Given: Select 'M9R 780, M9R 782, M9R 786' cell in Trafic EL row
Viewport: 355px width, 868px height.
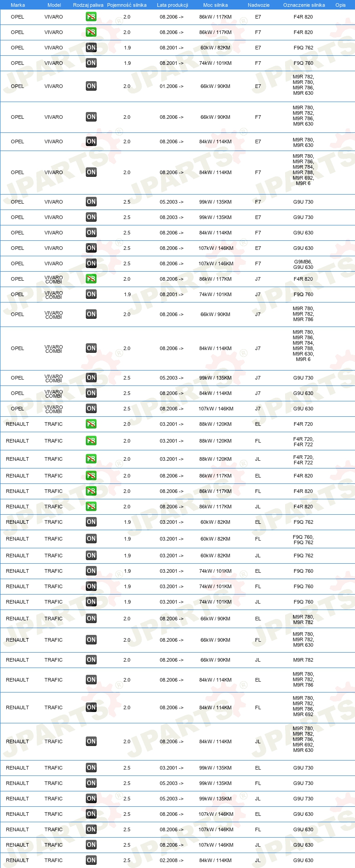Looking at the screenshot, I should click(303, 679).
